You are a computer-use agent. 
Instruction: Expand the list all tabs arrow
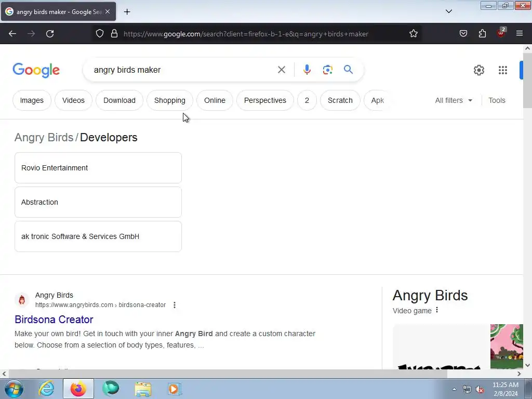(448, 11)
